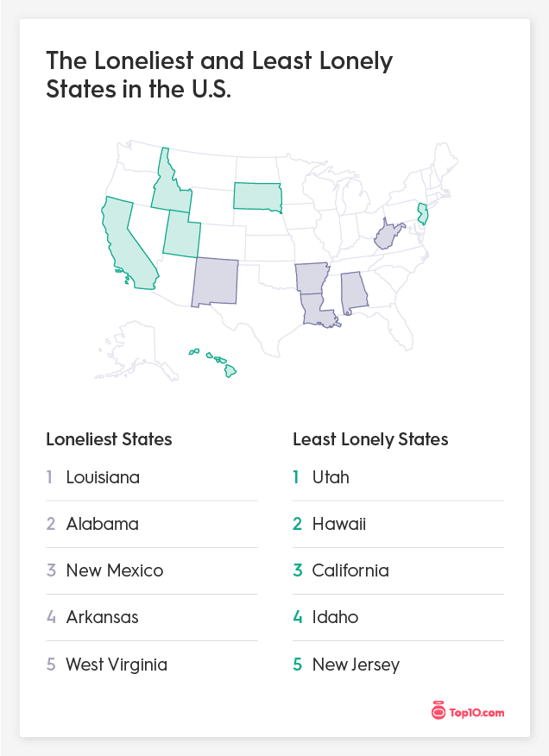Image resolution: width=549 pixels, height=756 pixels.
Task: Click the infographic main title
Action: tap(219, 75)
